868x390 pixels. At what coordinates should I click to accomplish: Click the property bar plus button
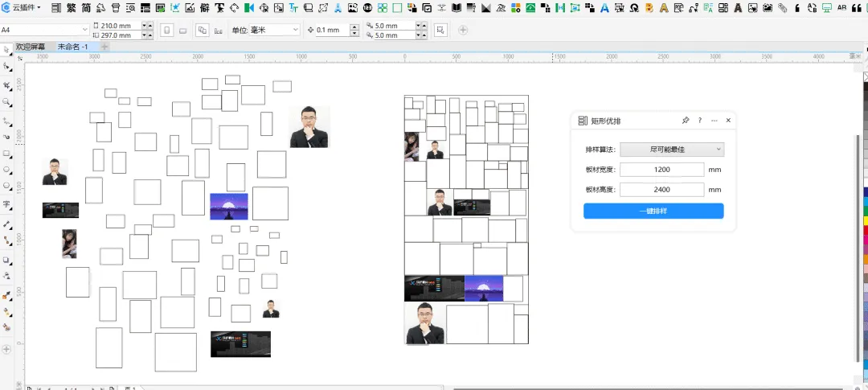pyautogui.click(x=464, y=30)
